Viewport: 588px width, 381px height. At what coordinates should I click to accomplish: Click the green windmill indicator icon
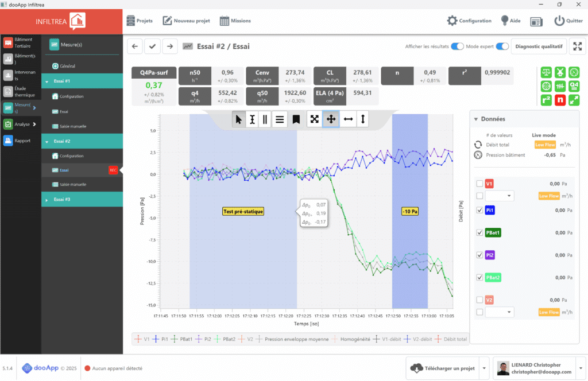click(560, 72)
